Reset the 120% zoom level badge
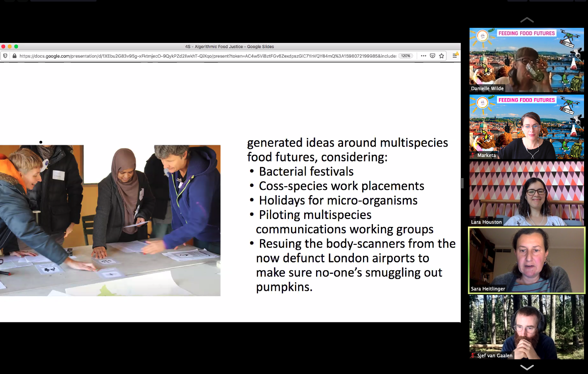 [406, 56]
